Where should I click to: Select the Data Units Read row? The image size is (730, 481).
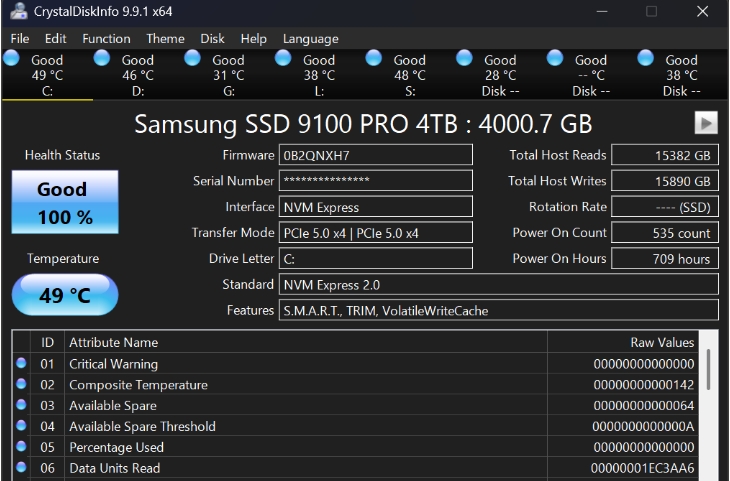tap(355, 468)
